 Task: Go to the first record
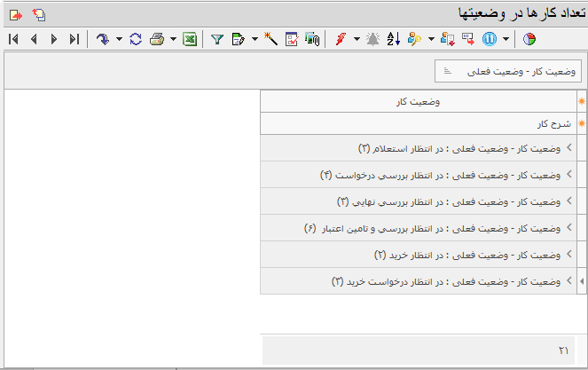[13, 39]
